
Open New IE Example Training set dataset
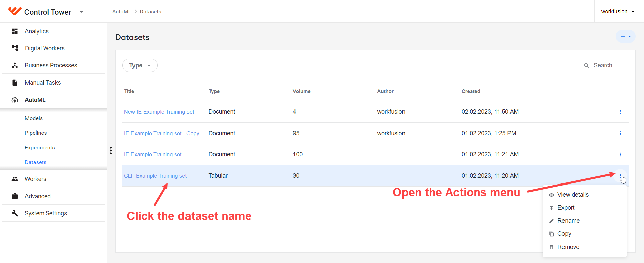tap(159, 112)
